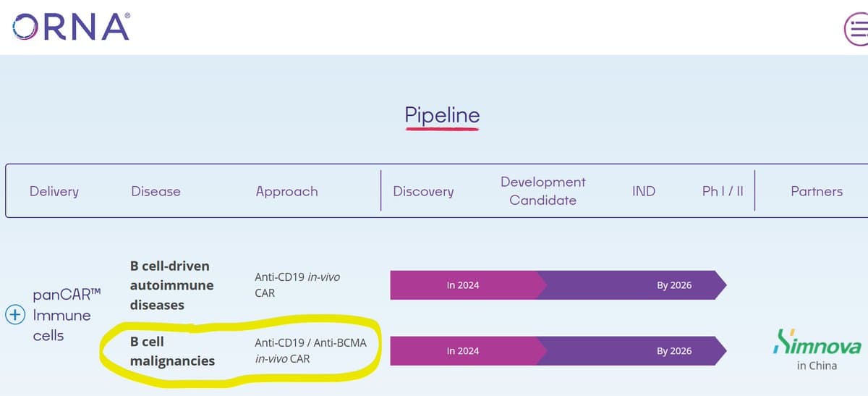Expand panCAR Immune cells plus icon
The image size is (868, 396).
tap(15, 315)
